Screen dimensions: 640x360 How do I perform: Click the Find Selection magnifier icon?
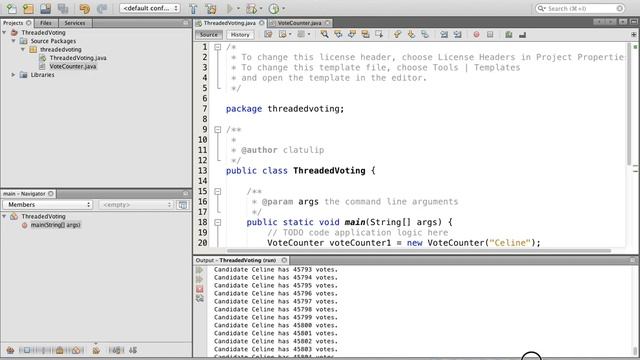coord(324,35)
